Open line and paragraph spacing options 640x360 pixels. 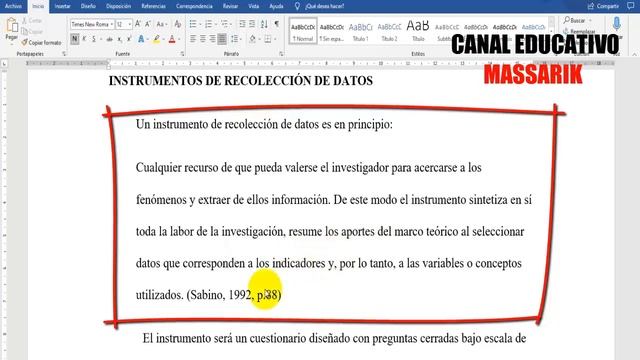(x=234, y=39)
